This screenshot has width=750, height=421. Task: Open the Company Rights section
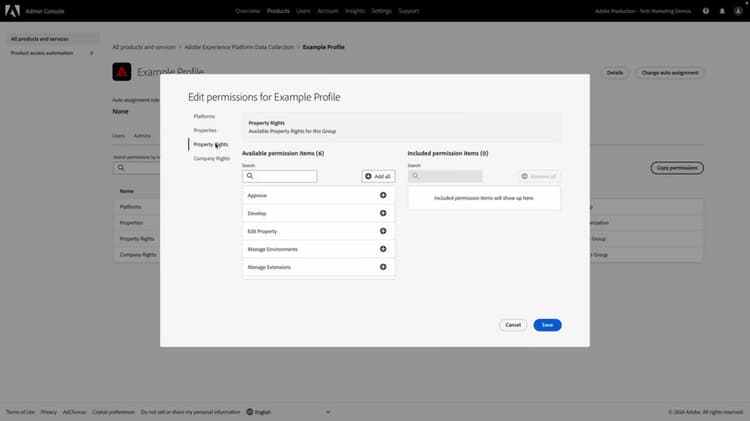point(211,158)
